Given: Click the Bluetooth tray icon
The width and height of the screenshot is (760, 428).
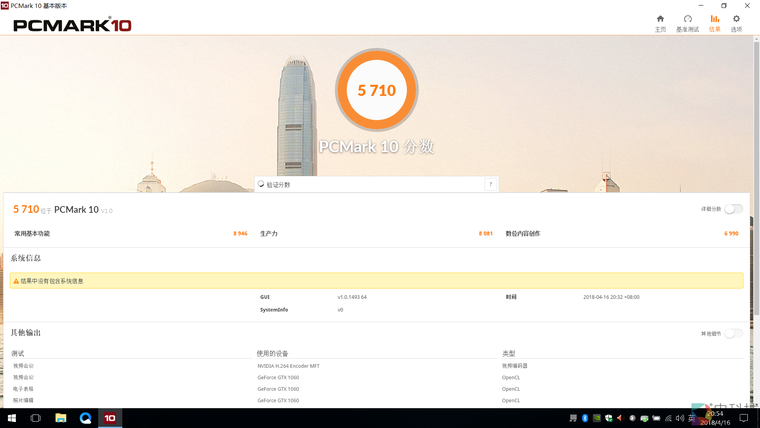Looking at the screenshot, I should coord(585,418).
